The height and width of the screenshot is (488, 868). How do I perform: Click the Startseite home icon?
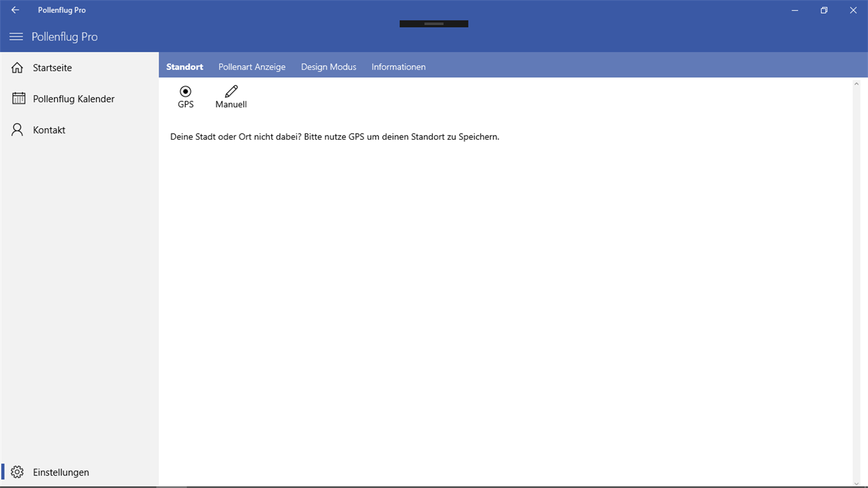point(17,67)
